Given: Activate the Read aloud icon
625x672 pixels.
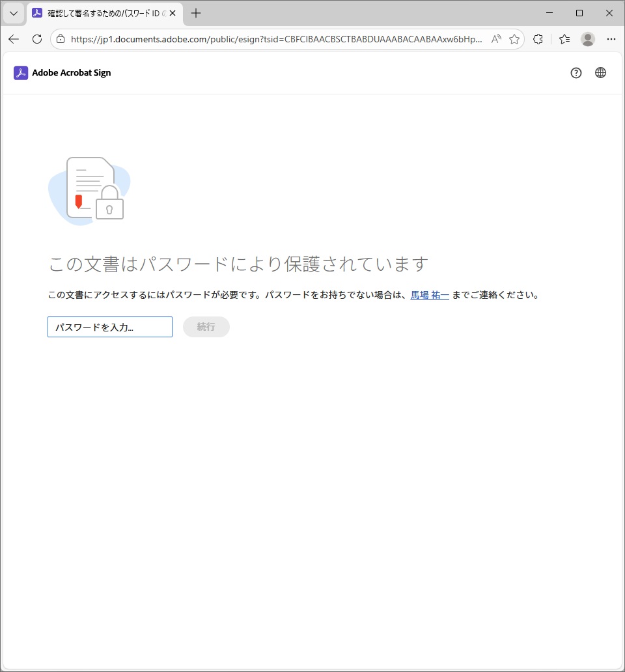Looking at the screenshot, I should 496,39.
